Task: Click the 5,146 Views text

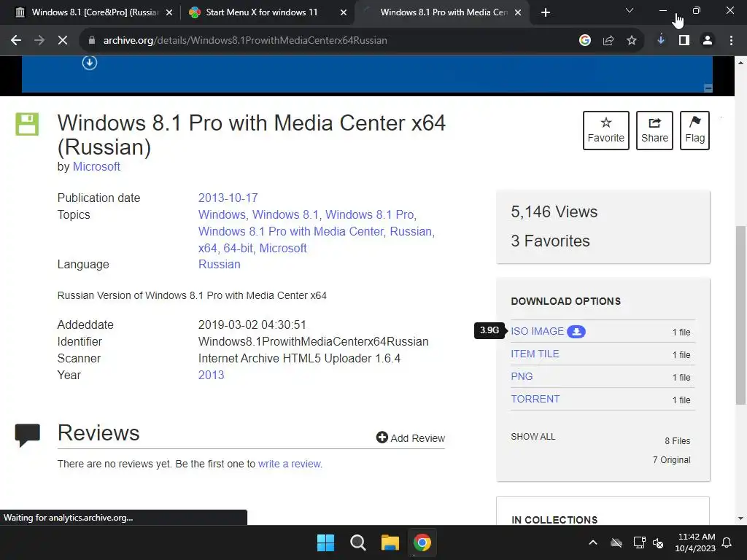Action: 554,212
